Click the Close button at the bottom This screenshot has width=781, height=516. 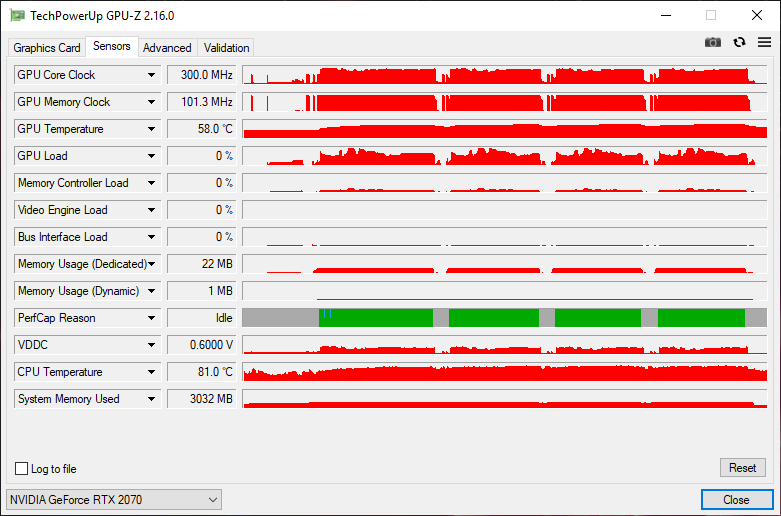(x=736, y=500)
